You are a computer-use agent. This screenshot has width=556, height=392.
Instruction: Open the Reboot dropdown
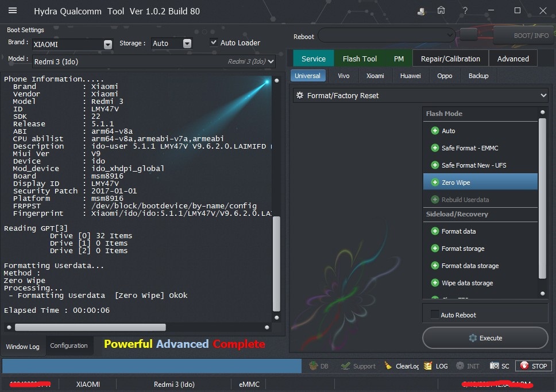[x=387, y=35]
